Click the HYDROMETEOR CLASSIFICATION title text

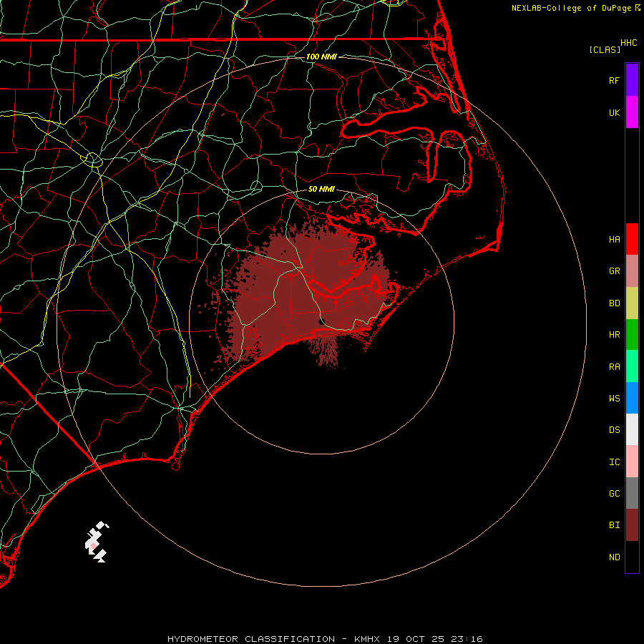[x=251, y=639]
